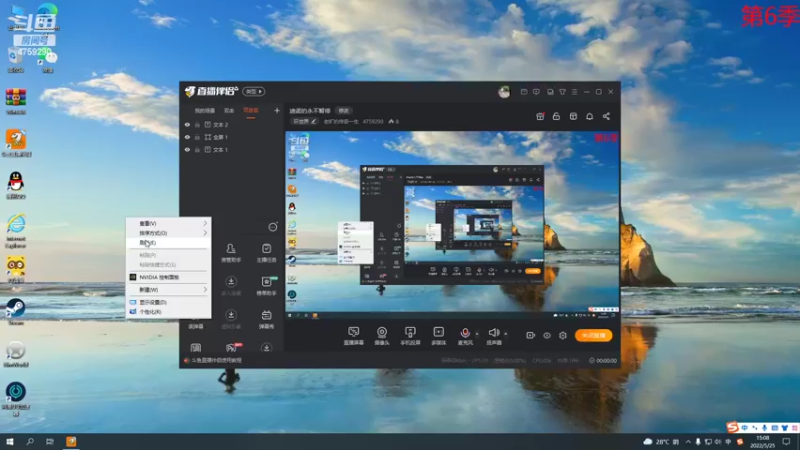This screenshot has height=450, width=800.
Task: Click 修改 button beside stream title
Action: tap(343, 111)
